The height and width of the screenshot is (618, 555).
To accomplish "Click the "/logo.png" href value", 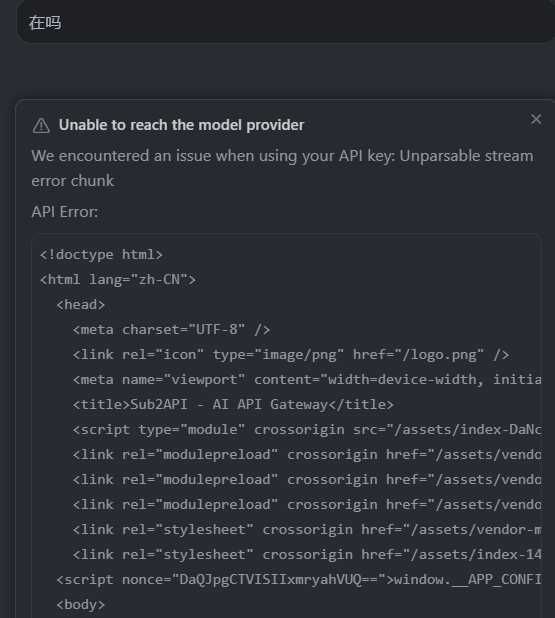I will point(443,355).
